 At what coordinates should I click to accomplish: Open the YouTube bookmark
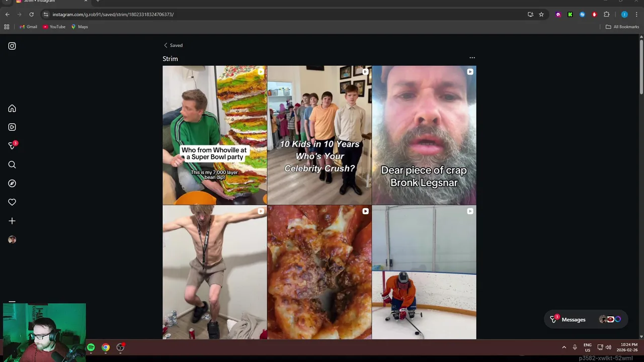click(54, 27)
